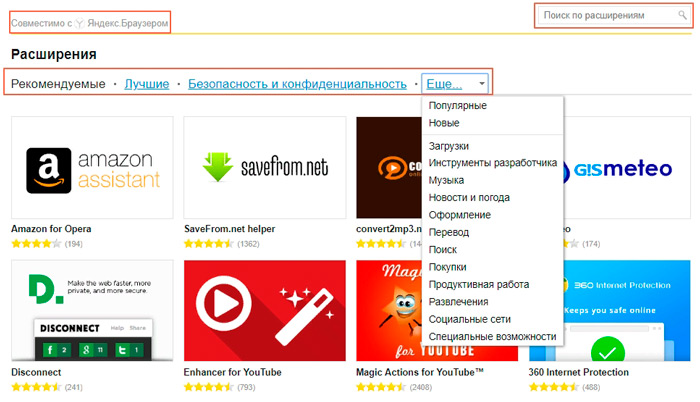Click 360 Internet Protection star rating
The image size is (700, 402).
[554, 387]
